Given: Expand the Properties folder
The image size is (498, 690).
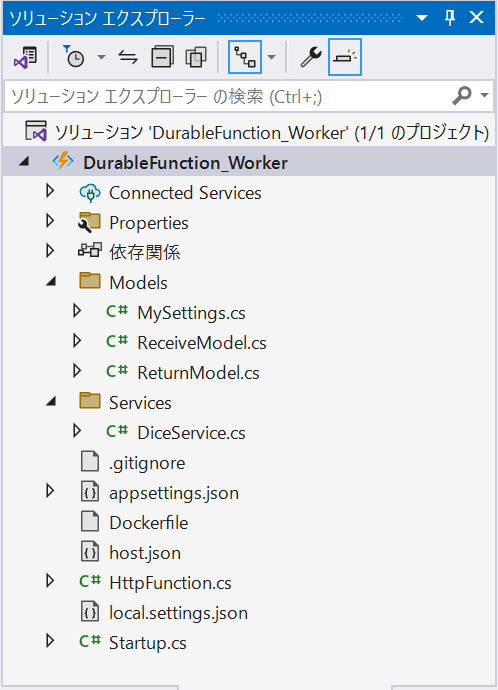Looking at the screenshot, I should (x=50, y=221).
